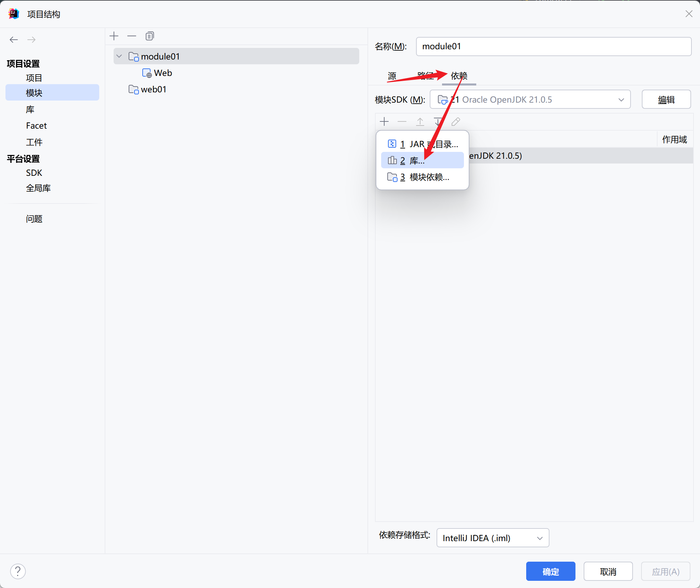Click the copy module icon
Image resolution: width=700 pixels, height=588 pixels.
[x=150, y=36]
